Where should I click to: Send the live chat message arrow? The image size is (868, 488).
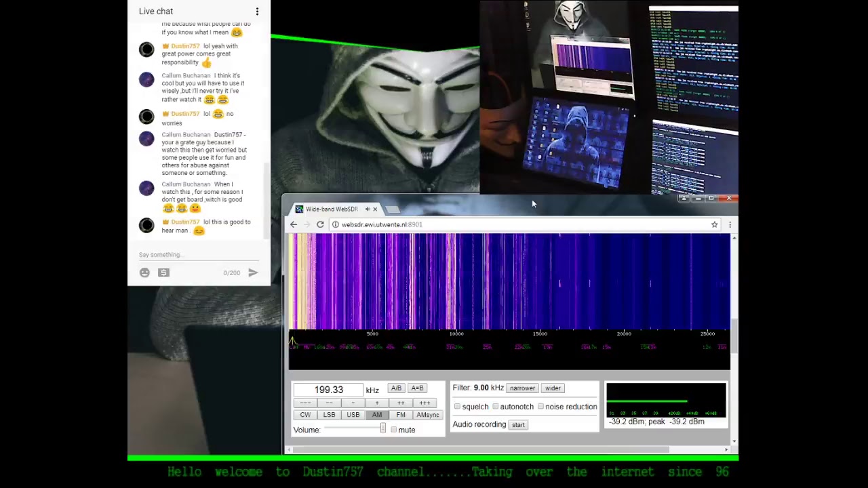click(x=253, y=272)
